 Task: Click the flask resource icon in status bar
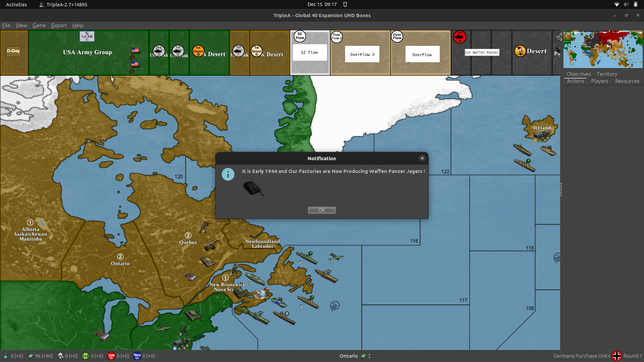point(6,356)
